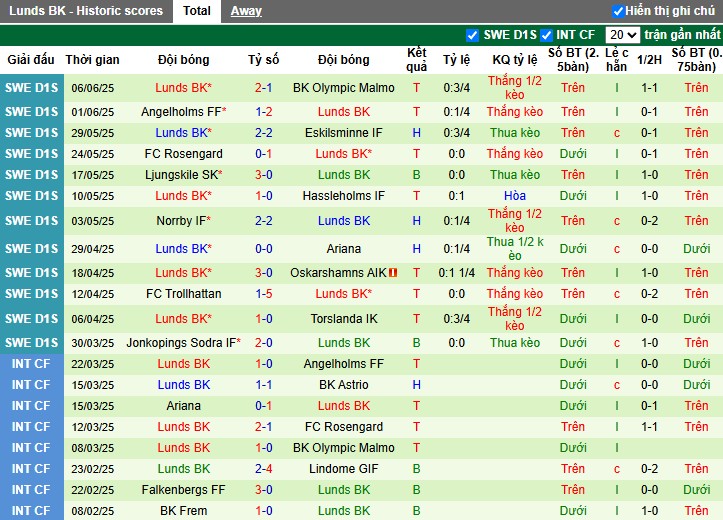Open the Hassleholms IF team link
The width and height of the screenshot is (723, 520).
(x=344, y=196)
